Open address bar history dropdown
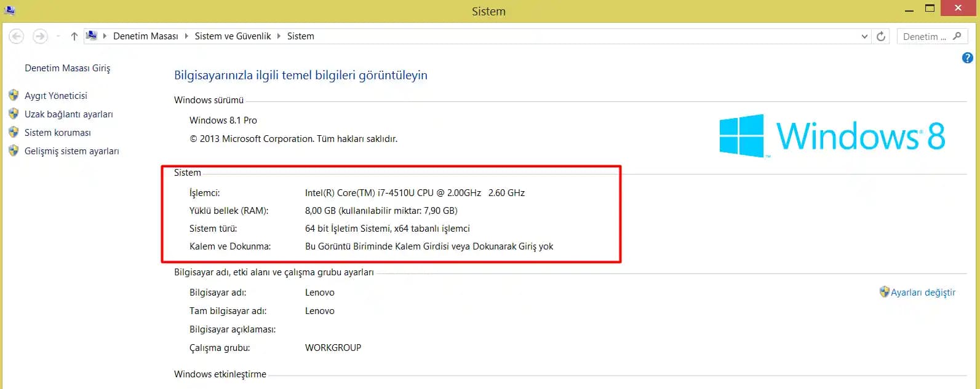980x389 pixels. pos(864,36)
